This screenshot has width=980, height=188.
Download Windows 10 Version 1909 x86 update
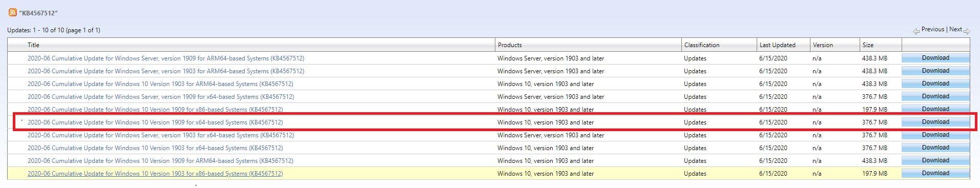(x=935, y=109)
